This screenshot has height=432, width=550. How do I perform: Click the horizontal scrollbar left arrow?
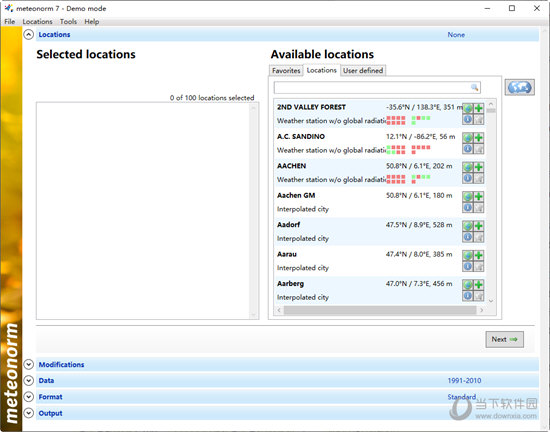coord(279,310)
